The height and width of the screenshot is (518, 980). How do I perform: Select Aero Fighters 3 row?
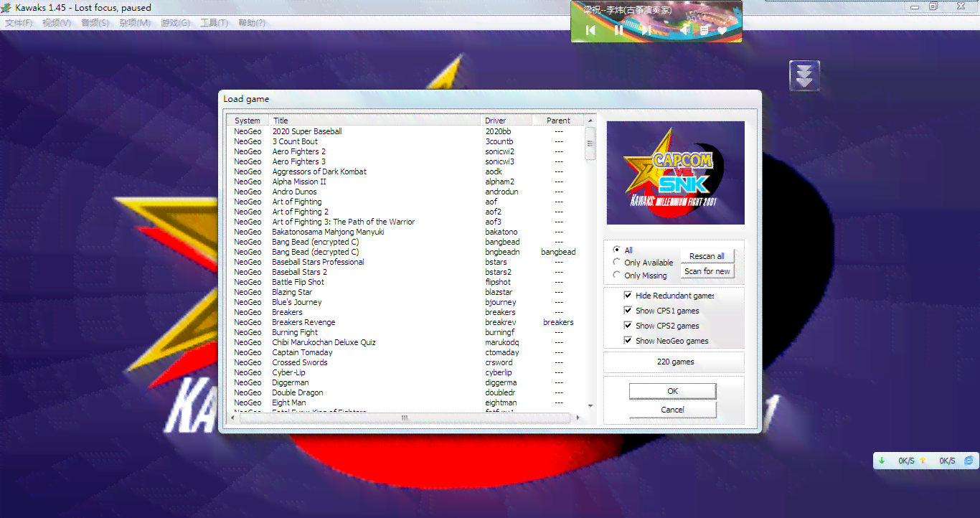(406, 161)
